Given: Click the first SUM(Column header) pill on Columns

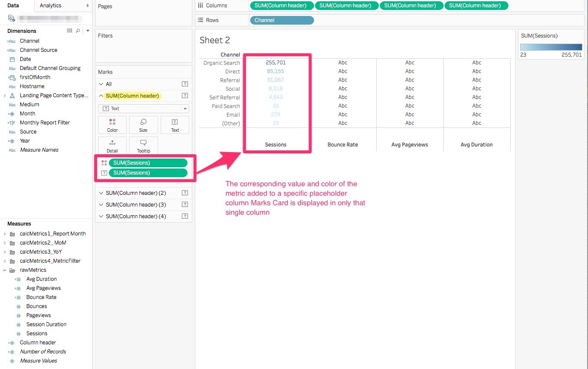Looking at the screenshot, I should point(282,6).
